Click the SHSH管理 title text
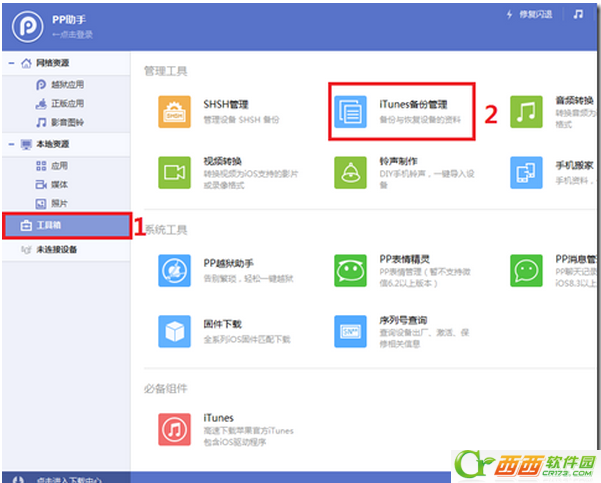Screen dimensions: 601x483 click(x=226, y=104)
